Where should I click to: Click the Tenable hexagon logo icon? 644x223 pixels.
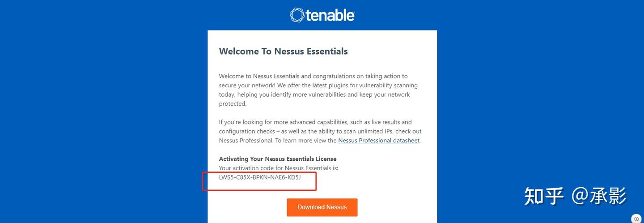click(x=297, y=15)
